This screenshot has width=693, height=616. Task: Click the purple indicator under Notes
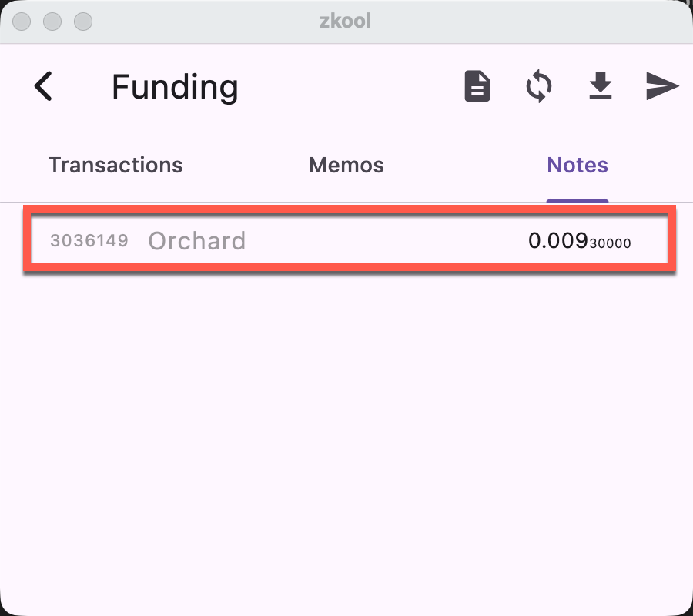pos(577,201)
